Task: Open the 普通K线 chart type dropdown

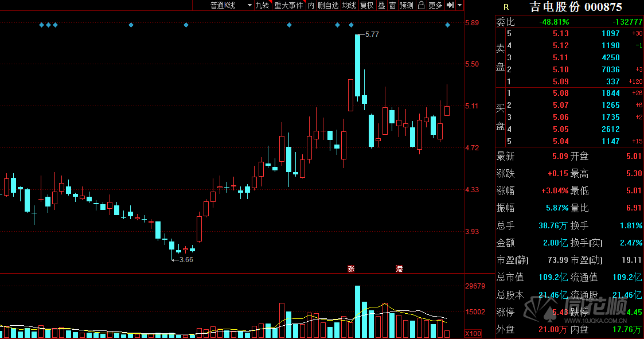Action: (x=224, y=5)
